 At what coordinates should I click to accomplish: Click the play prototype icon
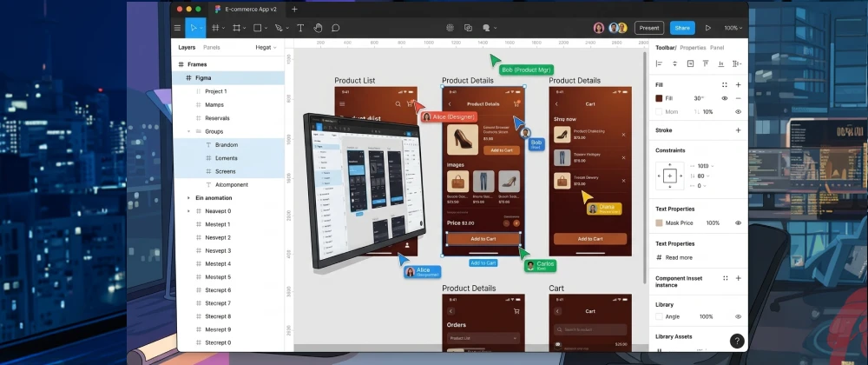(x=708, y=28)
